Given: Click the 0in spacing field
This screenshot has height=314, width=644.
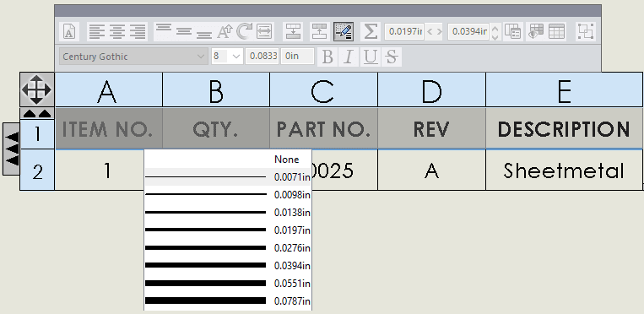Looking at the screenshot, I should (x=297, y=57).
